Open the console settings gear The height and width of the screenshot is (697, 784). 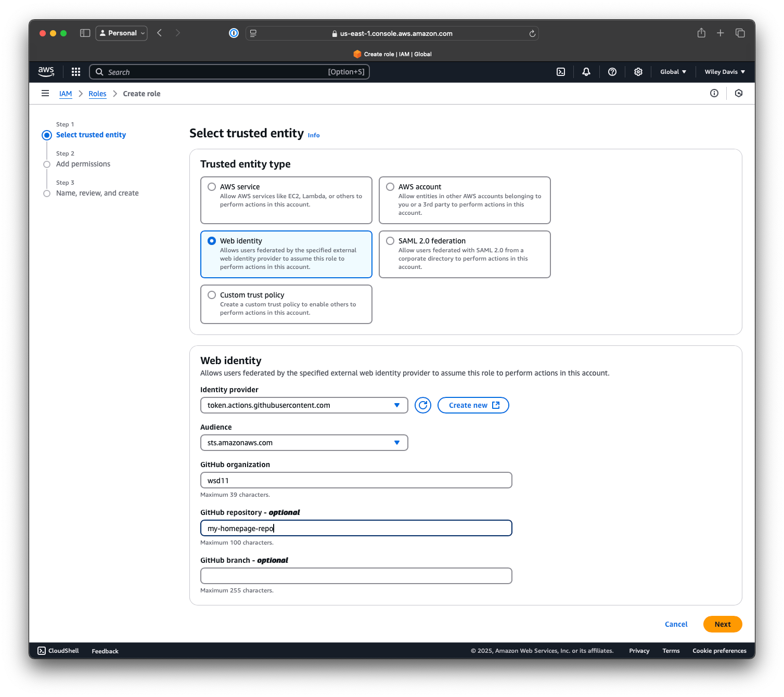point(638,72)
